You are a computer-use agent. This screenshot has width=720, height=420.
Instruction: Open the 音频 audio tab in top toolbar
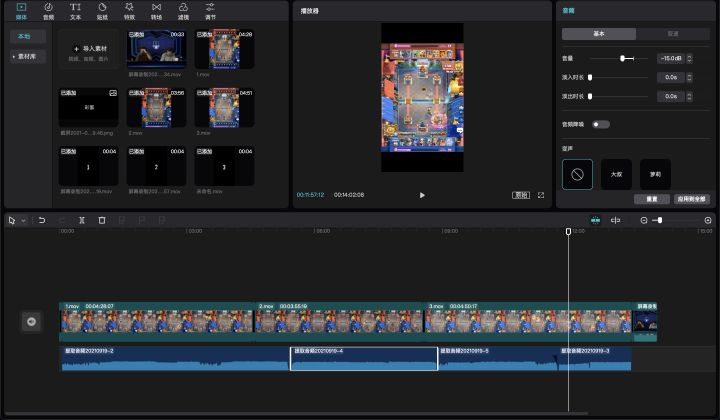pyautogui.click(x=48, y=11)
